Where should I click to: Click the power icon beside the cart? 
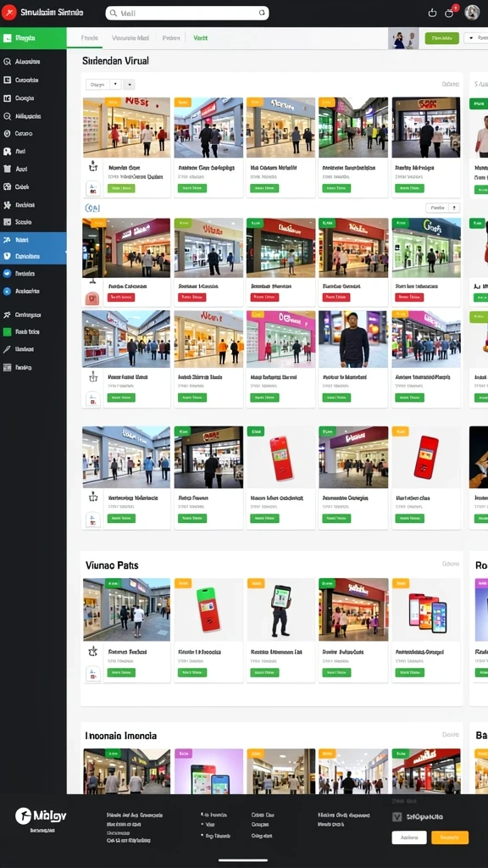click(433, 13)
